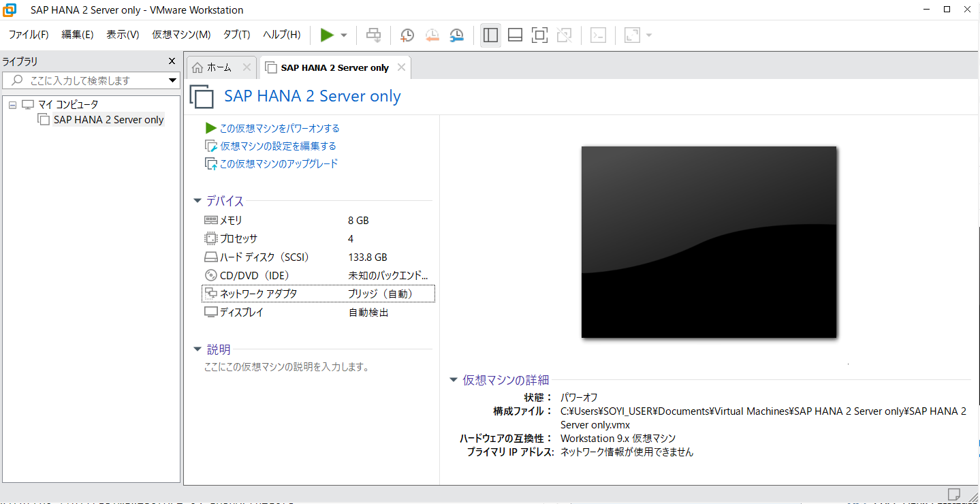980x504 pixels.
Task: Click the virtual machine screen thumbnail
Action: pyautogui.click(x=709, y=242)
